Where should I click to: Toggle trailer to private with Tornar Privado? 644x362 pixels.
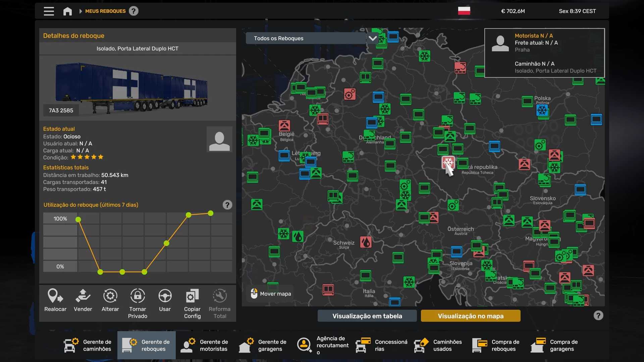[x=138, y=297]
